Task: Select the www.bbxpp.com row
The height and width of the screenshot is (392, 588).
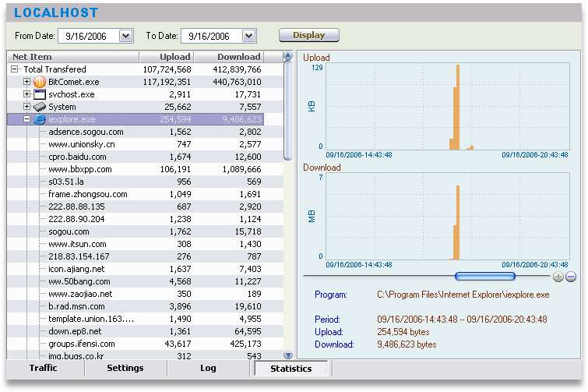Action: click(x=145, y=169)
